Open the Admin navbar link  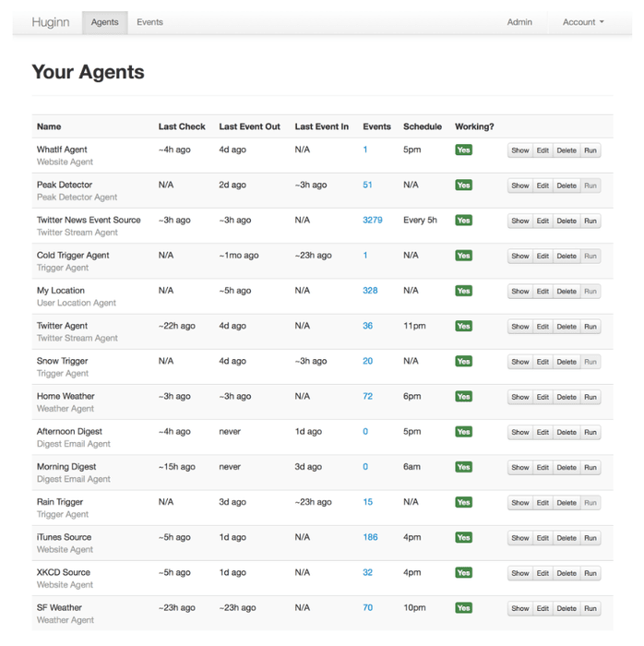[519, 22]
